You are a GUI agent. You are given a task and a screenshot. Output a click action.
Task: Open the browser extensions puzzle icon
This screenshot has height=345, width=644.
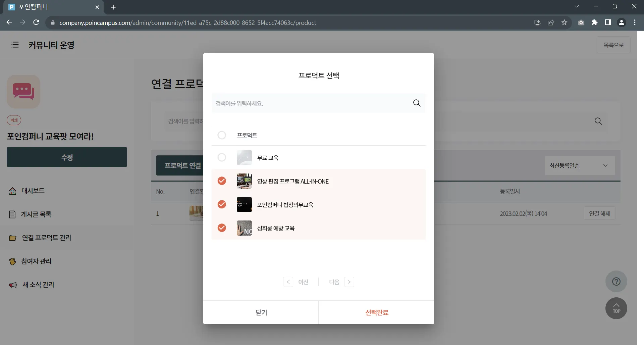594,22
